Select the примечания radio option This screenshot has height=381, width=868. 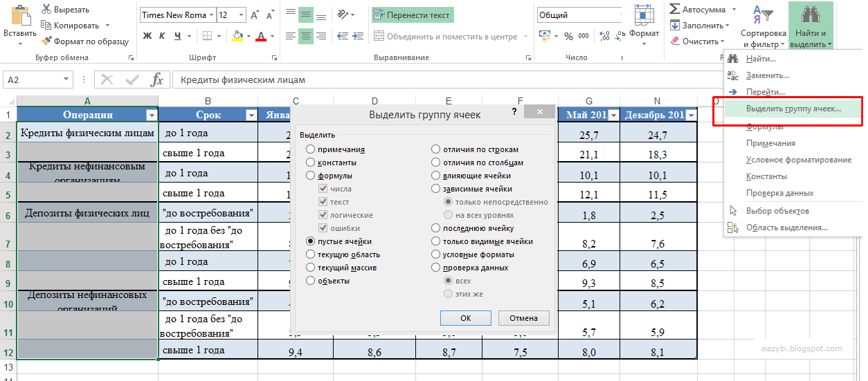pyautogui.click(x=310, y=149)
